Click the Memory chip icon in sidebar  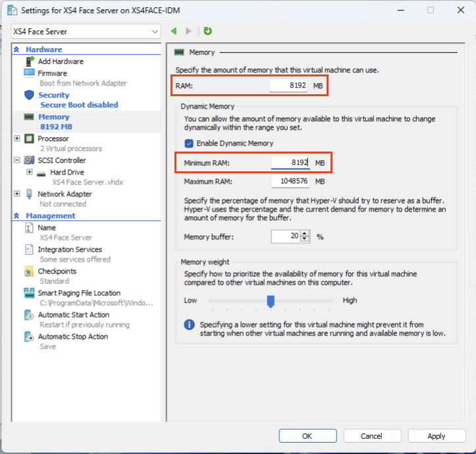tap(29, 117)
